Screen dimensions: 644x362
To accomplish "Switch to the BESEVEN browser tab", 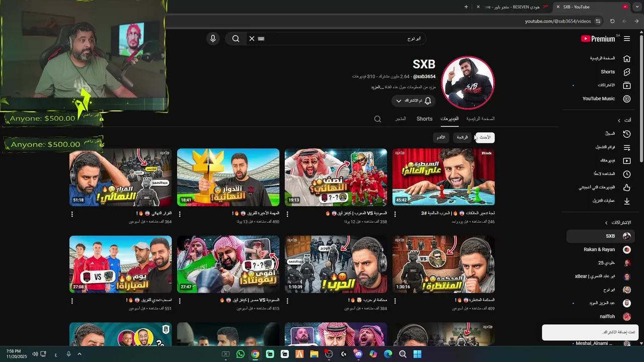I will pos(513,7).
